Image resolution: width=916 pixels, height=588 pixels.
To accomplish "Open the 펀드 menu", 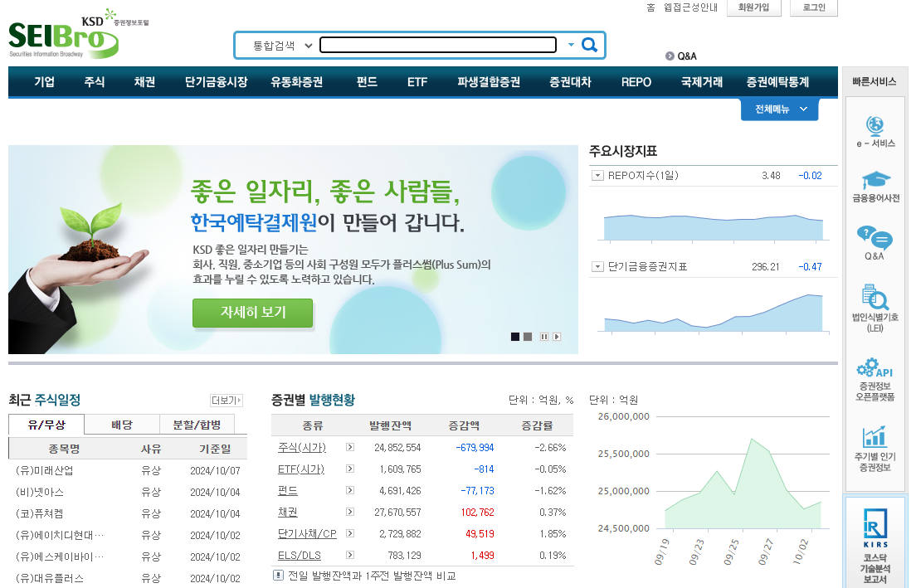I will [x=367, y=82].
